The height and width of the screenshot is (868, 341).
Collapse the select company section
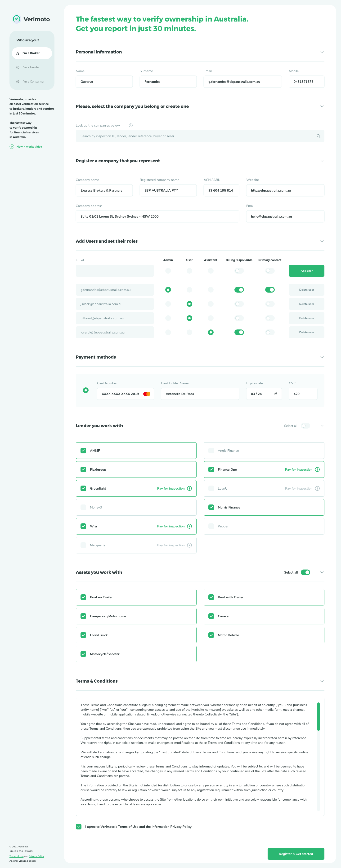coord(322,106)
